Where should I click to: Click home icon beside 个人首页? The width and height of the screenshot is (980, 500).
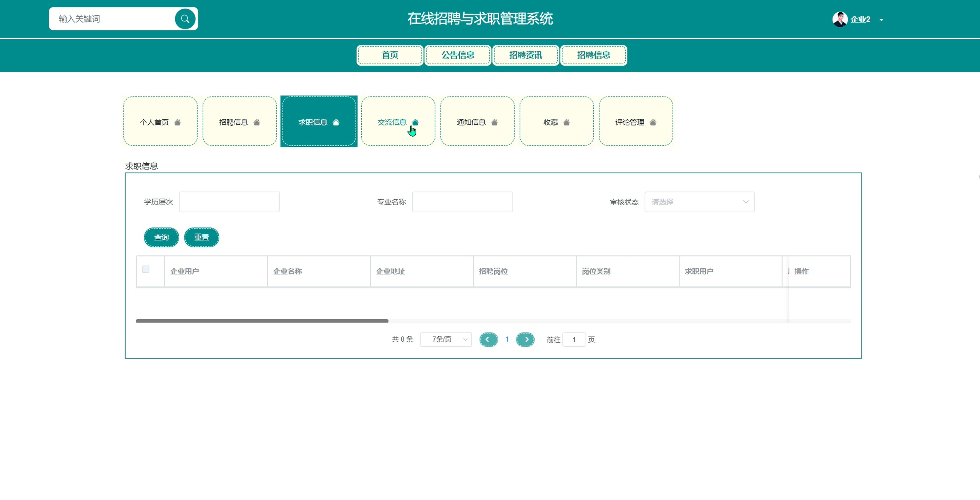click(x=178, y=123)
